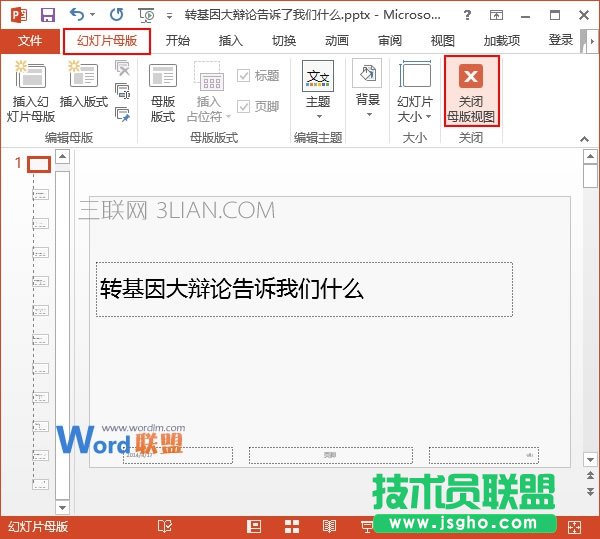
Task: Open the 插入占位符 dropdown
Action: click(209, 93)
